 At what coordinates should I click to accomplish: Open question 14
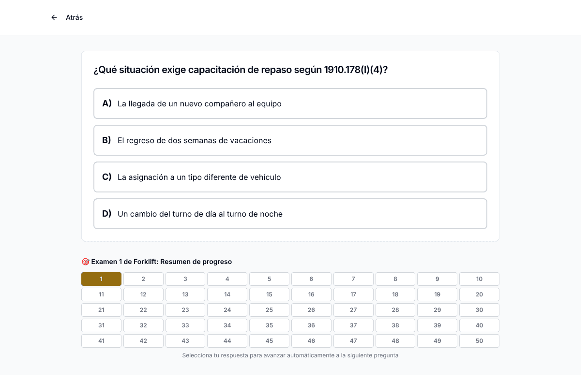point(227,294)
